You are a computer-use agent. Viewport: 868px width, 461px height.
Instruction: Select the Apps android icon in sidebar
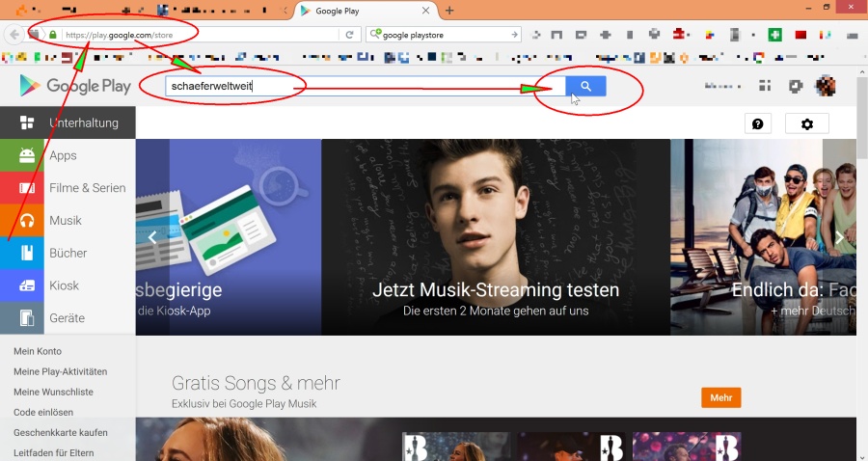click(x=22, y=155)
